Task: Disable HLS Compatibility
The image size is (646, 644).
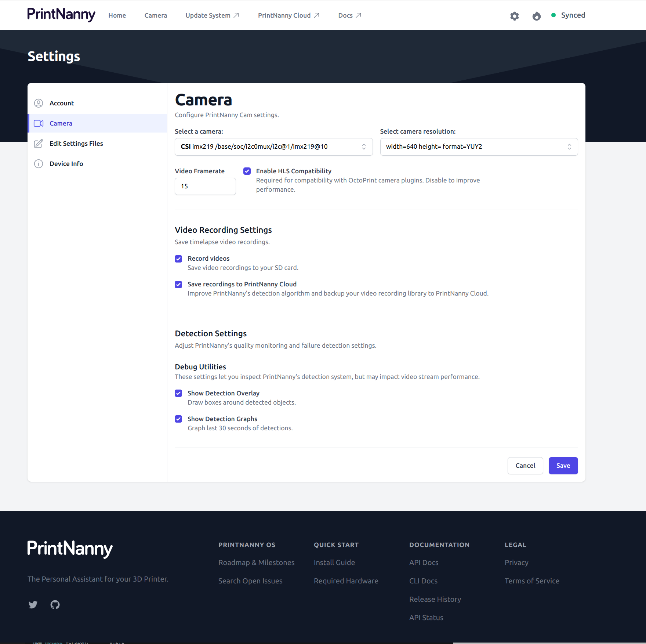Action: [247, 171]
